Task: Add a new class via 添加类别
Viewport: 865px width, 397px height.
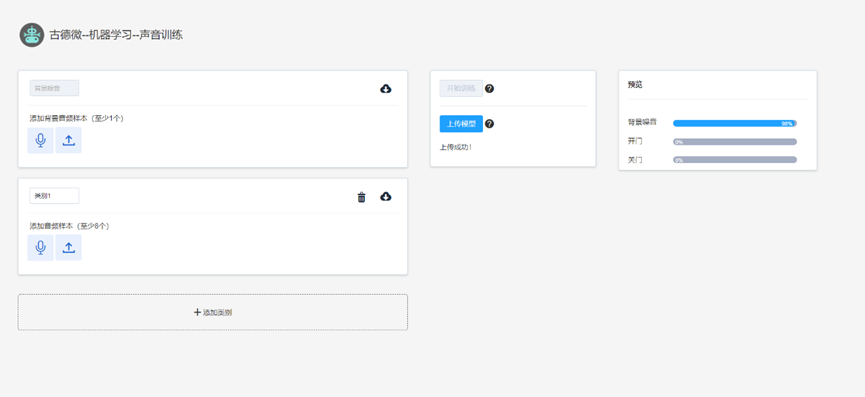Action: pyautogui.click(x=213, y=312)
